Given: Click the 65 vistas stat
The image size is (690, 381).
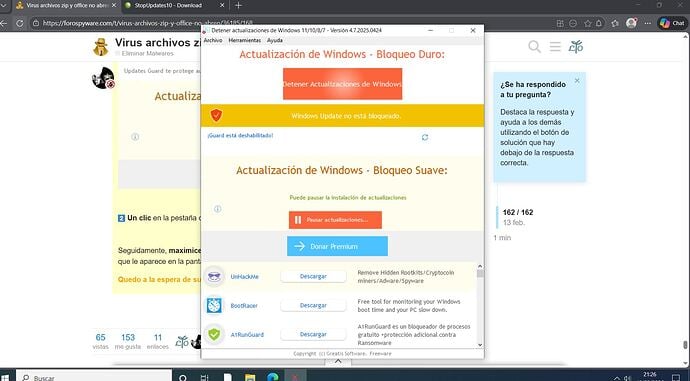Looking at the screenshot, I should click(x=100, y=341).
